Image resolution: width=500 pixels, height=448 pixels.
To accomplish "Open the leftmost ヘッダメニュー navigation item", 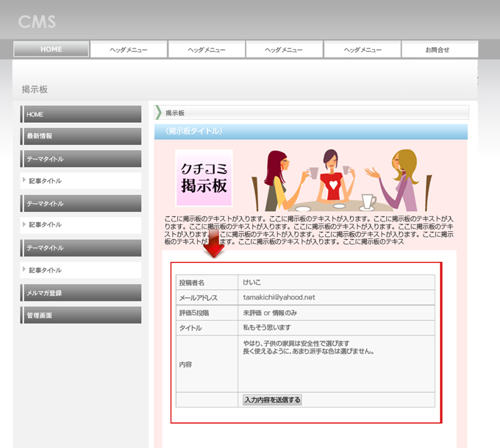I will pos(129,49).
